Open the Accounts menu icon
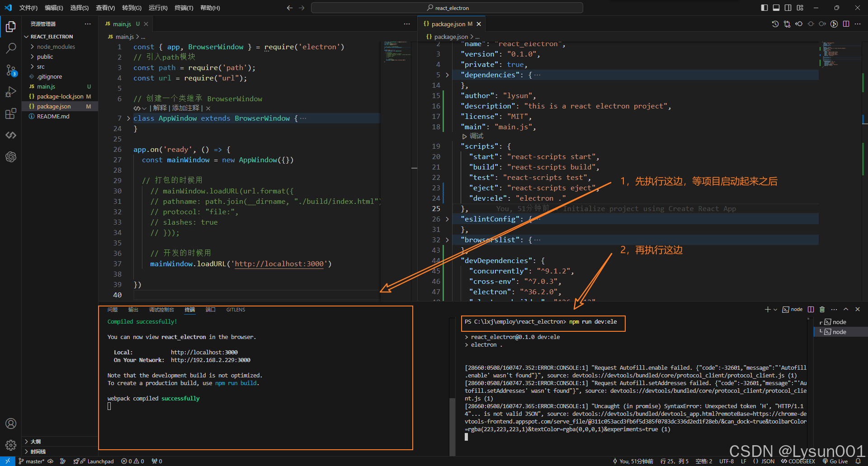The image size is (868, 466). click(x=11, y=424)
